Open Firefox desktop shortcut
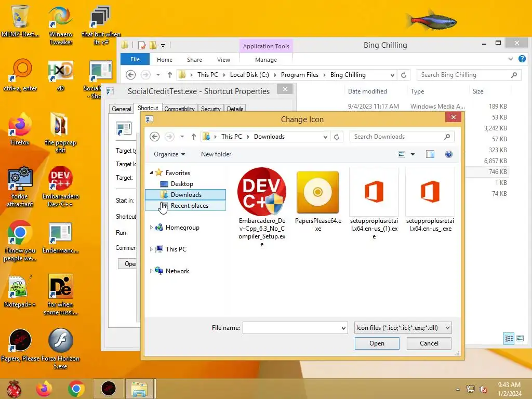The width and height of the screenshot is (532, 399). (x=20, y=129)
